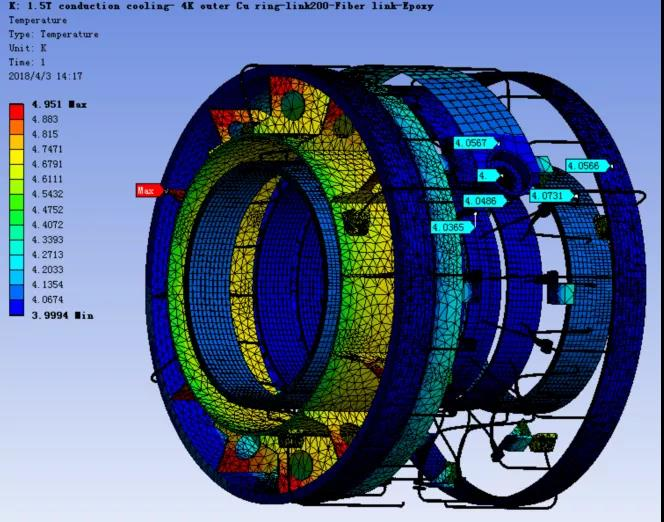Screen dimensions: 664x522
Task: Click the 4.7471 legend value
Action: coord(47,149)
